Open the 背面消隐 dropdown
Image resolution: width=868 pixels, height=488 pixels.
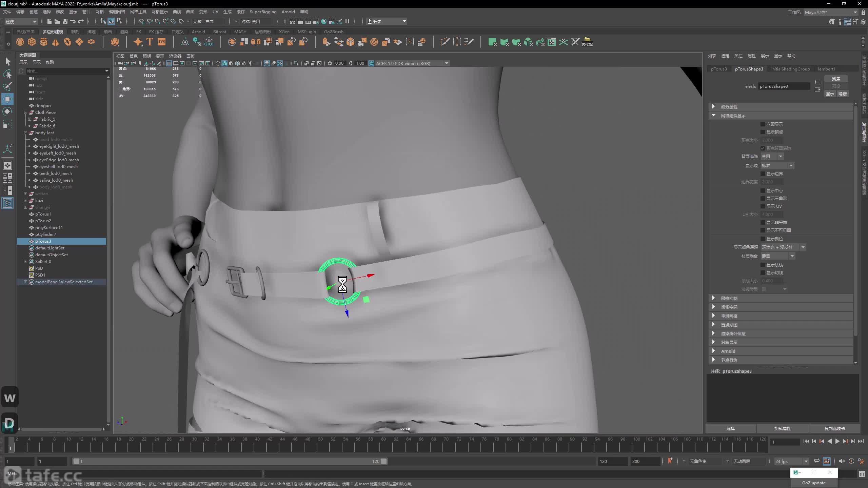772,157
